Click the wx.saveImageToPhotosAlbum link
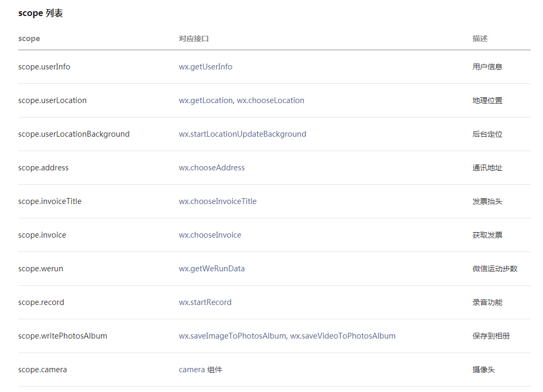The width and height of the screenshot is (543, 392). (232, 336)
